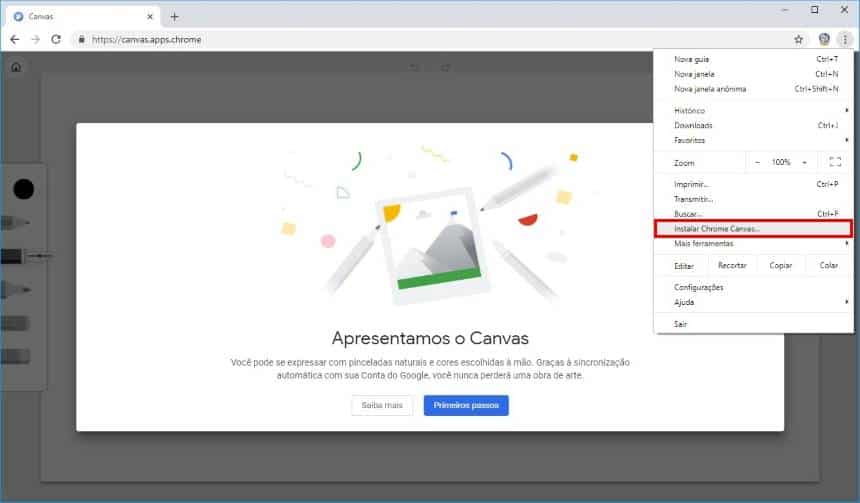Image resolution: width=860 pixels, height=503 pixels.
Task: Click the Saiba mais button
Action: click(x=382, y=405)
